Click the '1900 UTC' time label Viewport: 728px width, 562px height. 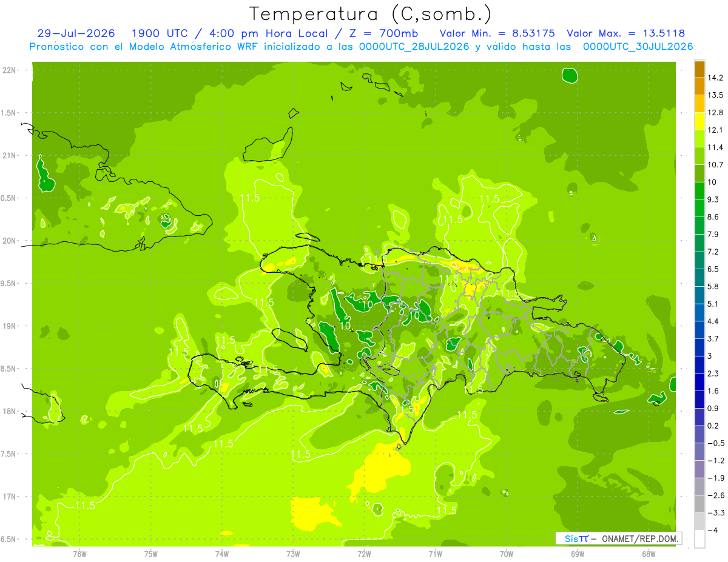161,33
